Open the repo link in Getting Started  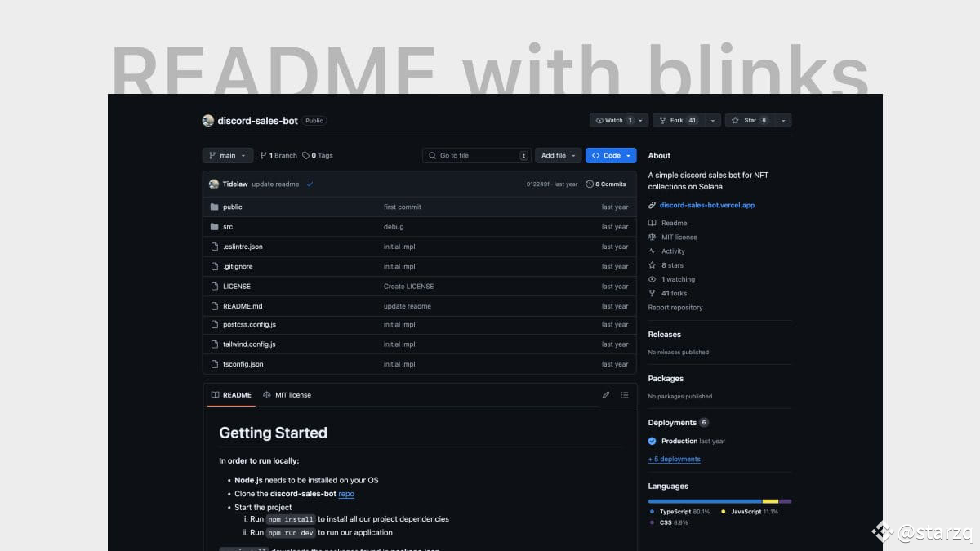click(x=346, y=494)
